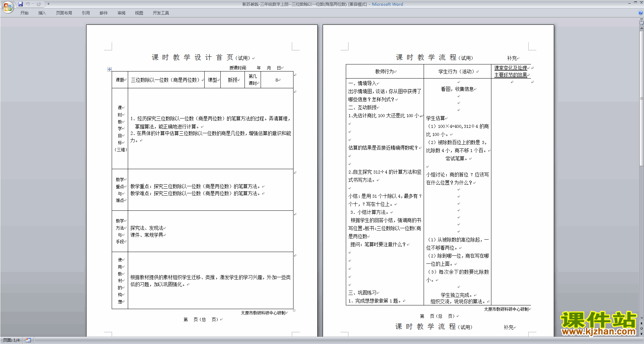The width and height of the screenshot is (644, 344).
Task: Select the table using the move handle
Action: tap(109, 69)
